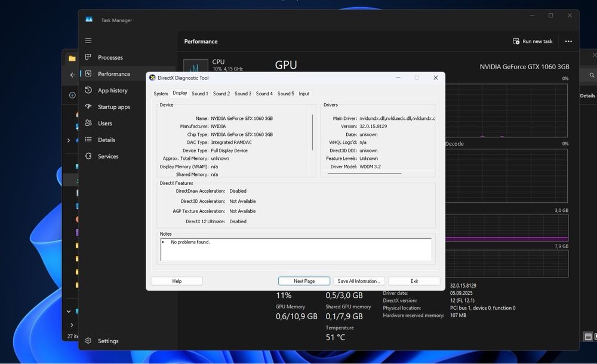Open Services page in Task Manager

(107, 156)
